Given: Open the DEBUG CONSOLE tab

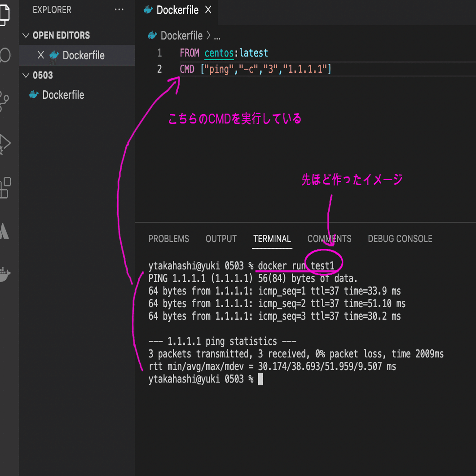Looking at the screenshot, I should pyautogui.click(x=400, y=239).
